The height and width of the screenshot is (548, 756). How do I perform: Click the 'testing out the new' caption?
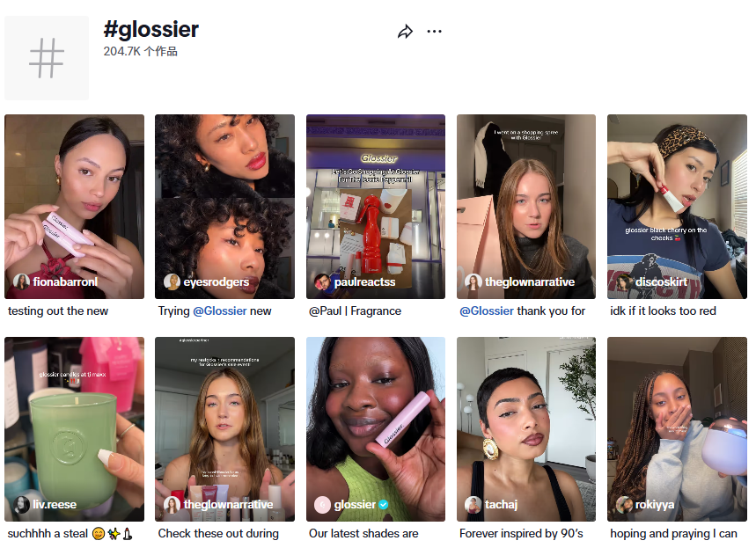click(58, 311)
